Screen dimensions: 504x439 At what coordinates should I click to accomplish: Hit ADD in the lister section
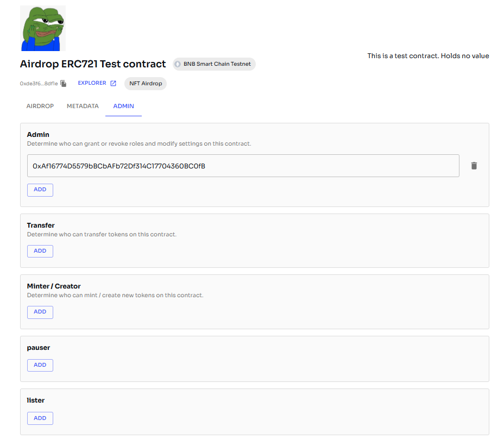[40, 418]
